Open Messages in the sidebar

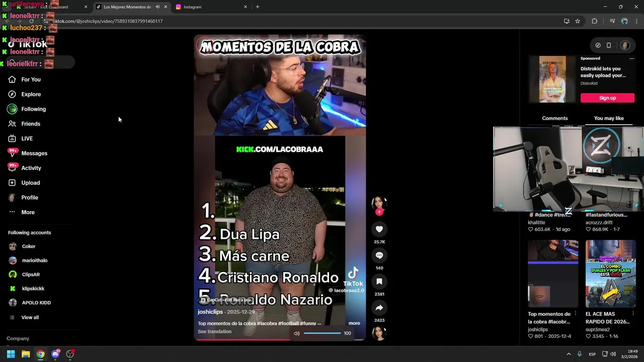coord(34,153)
